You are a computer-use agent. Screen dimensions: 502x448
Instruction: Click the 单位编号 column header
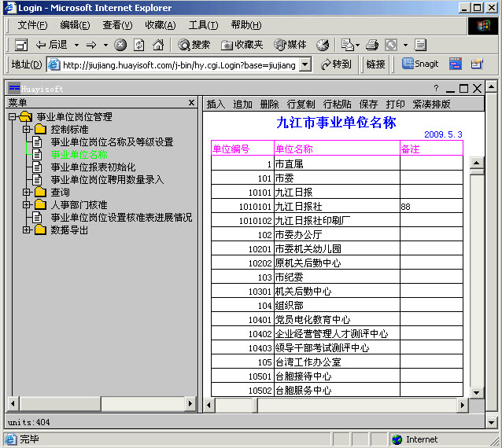tap(242, 149)
